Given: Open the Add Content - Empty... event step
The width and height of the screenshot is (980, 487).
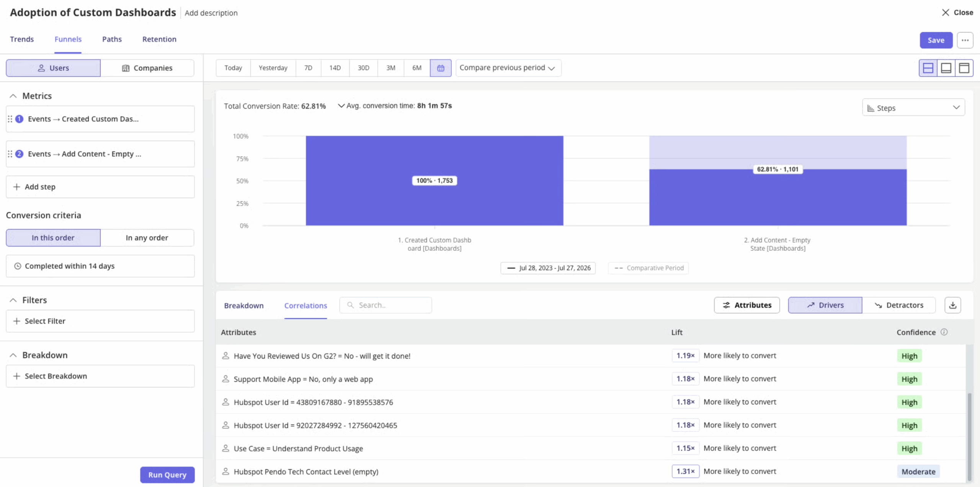Looking at the screenshot, I should click(100, 154).
